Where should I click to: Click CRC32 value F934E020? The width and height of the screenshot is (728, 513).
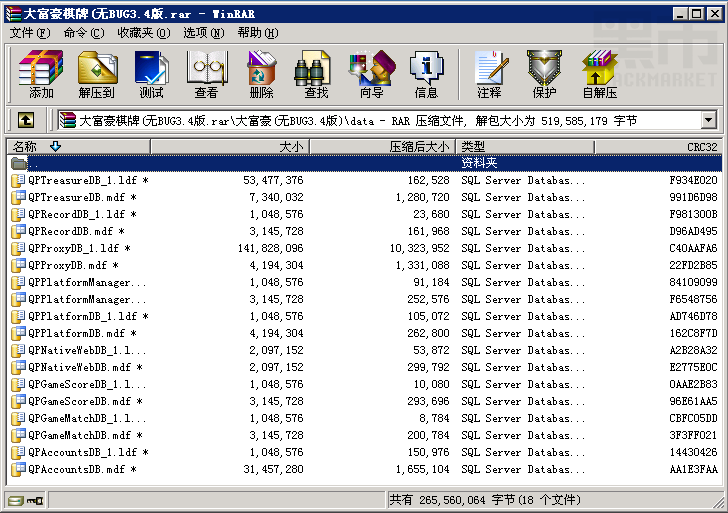tap(693, 180)
